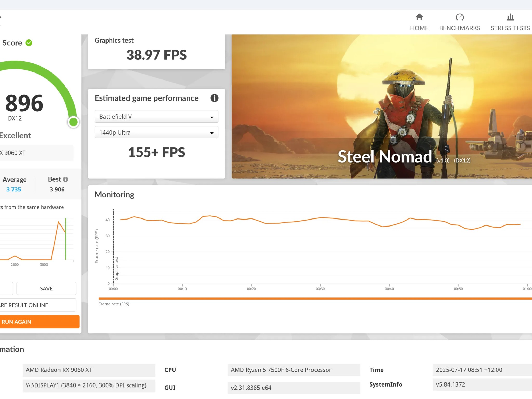
Task: Go to the STRESS TESTS tab label
Action: click(510, 28)
